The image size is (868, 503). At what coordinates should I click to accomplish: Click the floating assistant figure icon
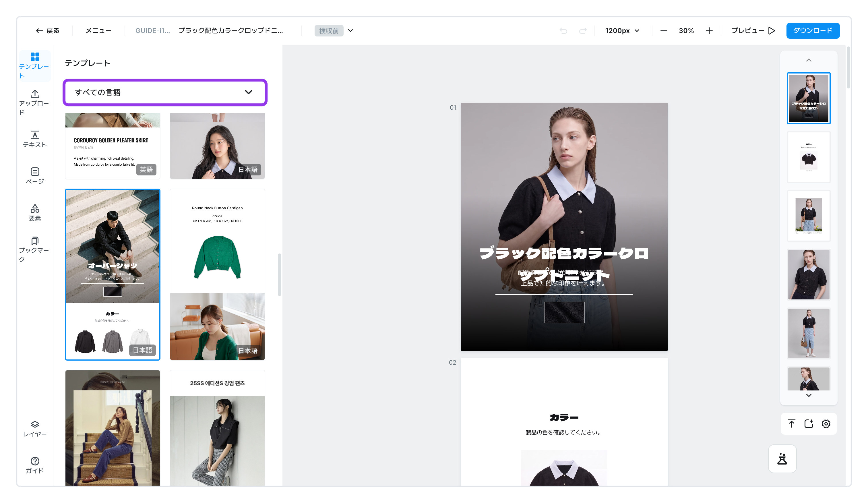[x=782, y=458]
